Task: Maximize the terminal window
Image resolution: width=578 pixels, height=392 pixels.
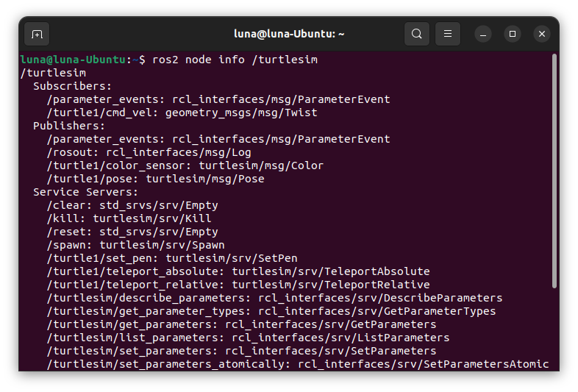Action: click(x=513, y=35)
